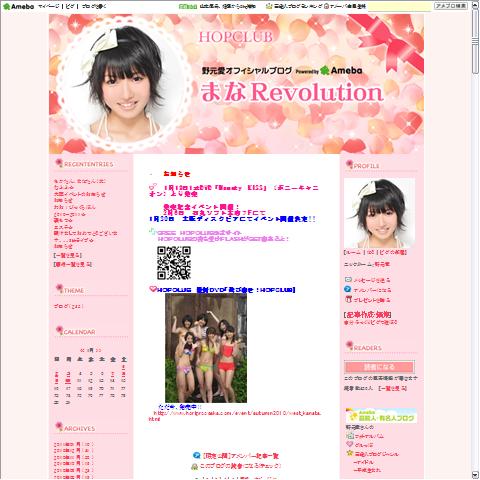Viewport: 480px width, 480px height.
Task: Click the pink become-a-reader button
Action: (x=379, y=367)
